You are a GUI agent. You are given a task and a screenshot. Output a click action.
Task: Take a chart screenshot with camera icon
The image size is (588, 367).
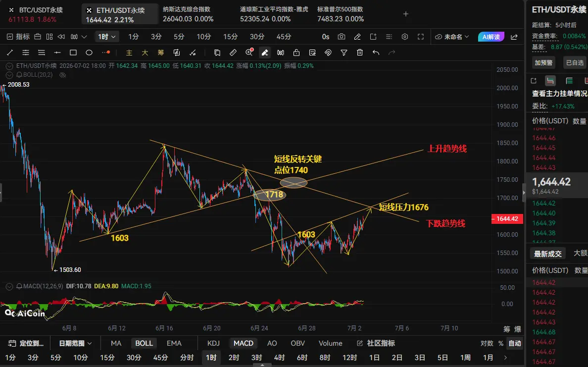pyautogui.click(x=341, y=37)
